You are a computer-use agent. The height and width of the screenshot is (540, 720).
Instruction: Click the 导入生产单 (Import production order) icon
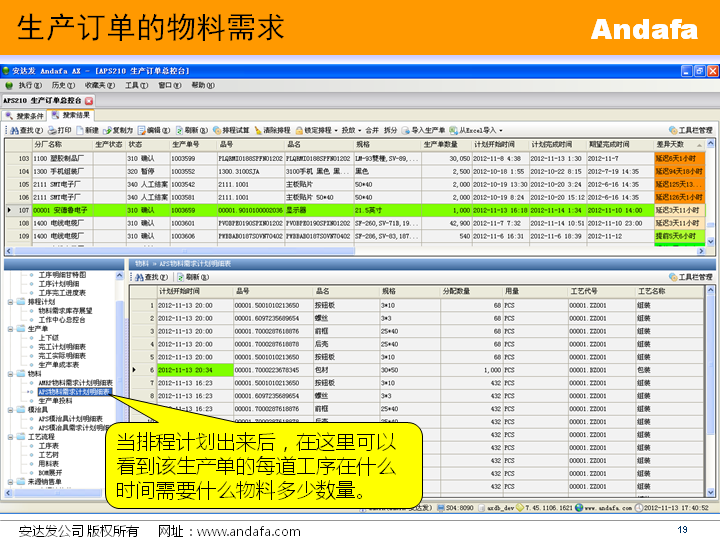pyautogui.click(x=424, y=130)
